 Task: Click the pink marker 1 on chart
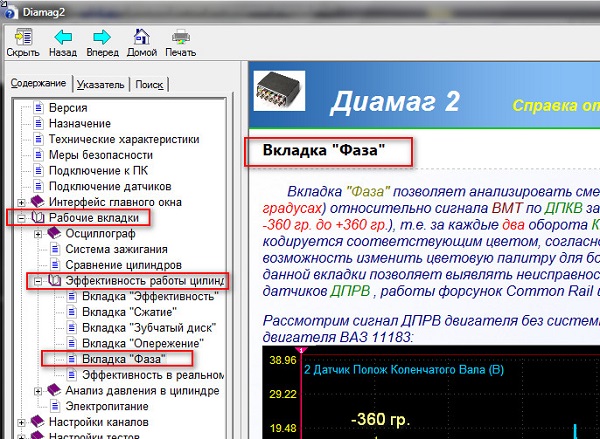click(x=302, y=350)
